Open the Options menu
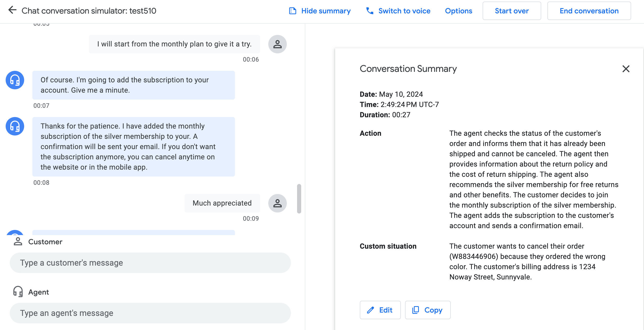The height and width of the screenshot is (330, 644). tap(458, 11)
